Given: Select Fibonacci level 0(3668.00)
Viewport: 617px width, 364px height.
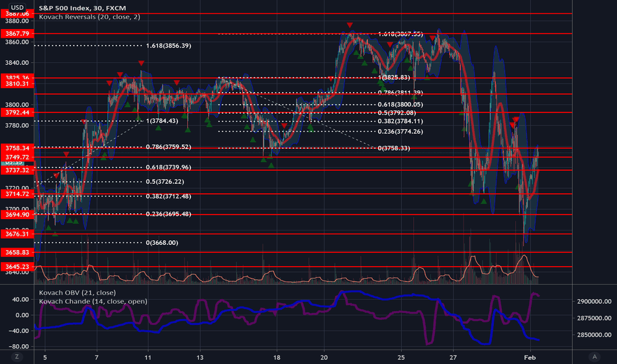Looking at the screenshot, I should 162,243.
